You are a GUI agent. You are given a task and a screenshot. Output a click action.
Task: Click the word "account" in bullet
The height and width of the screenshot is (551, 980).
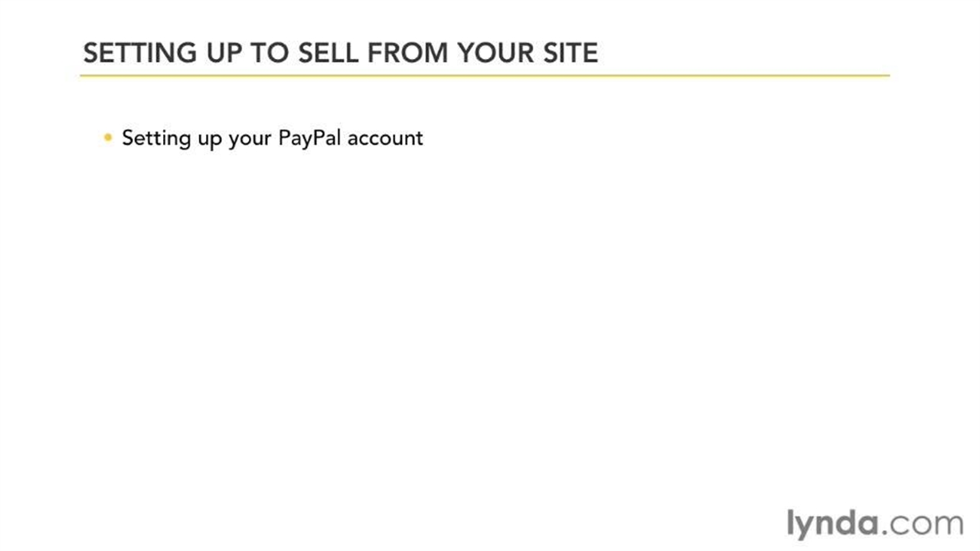pyautogui.click(x=385, y=138)
